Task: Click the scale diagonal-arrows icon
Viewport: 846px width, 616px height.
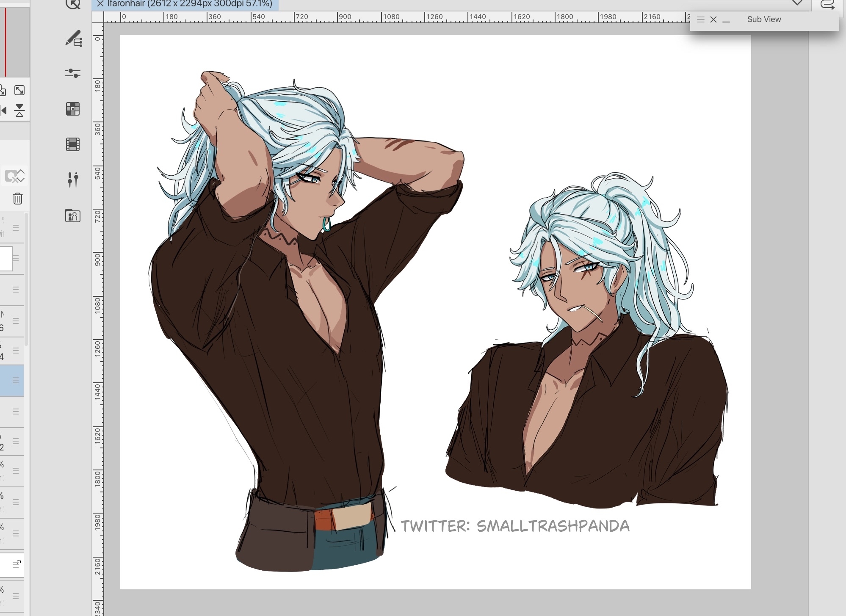Action: point(19,90)
